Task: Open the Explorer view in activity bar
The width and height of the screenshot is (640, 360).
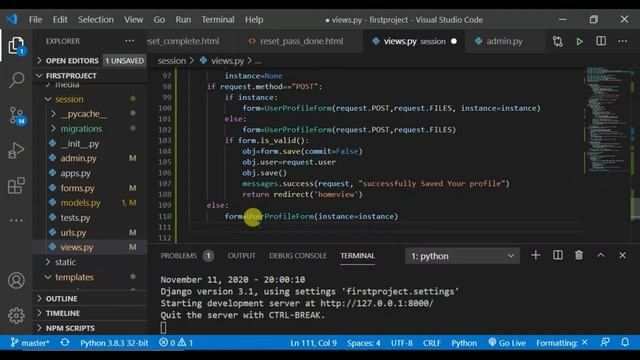Action: tap(16, 46)
